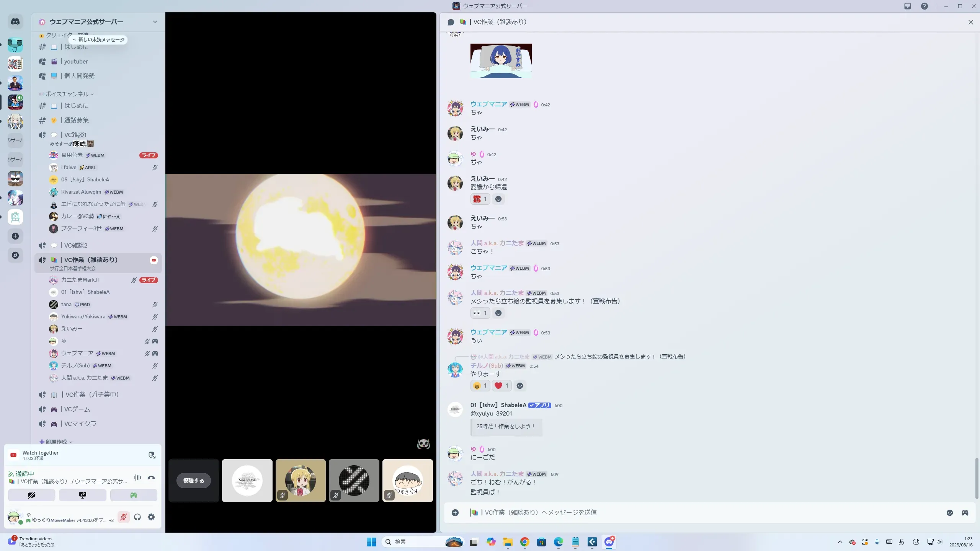
Task: Click the Add a Server plus icon
Action: click(x=15, y=236)
